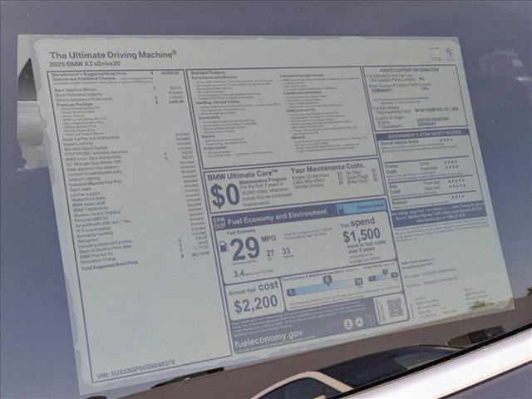Click the 'The Ultimate Driving Machine' heading
532x399 pixels.
click(x=113, y=55)
